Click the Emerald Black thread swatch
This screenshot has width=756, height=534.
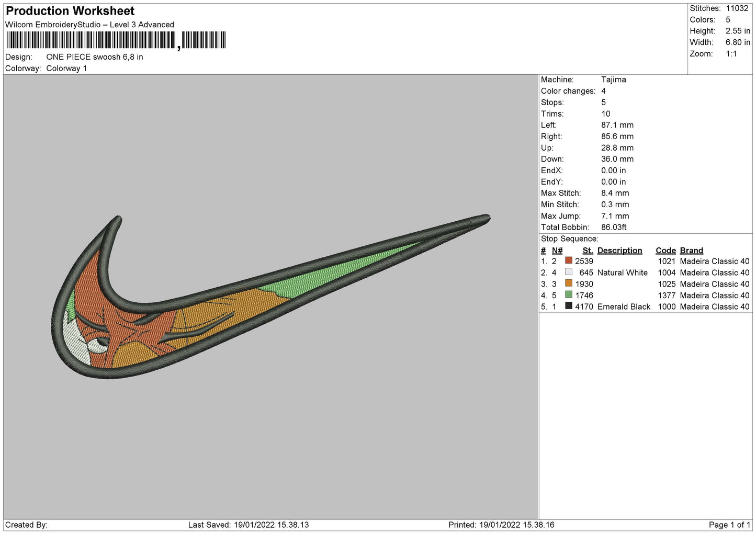coord(568,306)
